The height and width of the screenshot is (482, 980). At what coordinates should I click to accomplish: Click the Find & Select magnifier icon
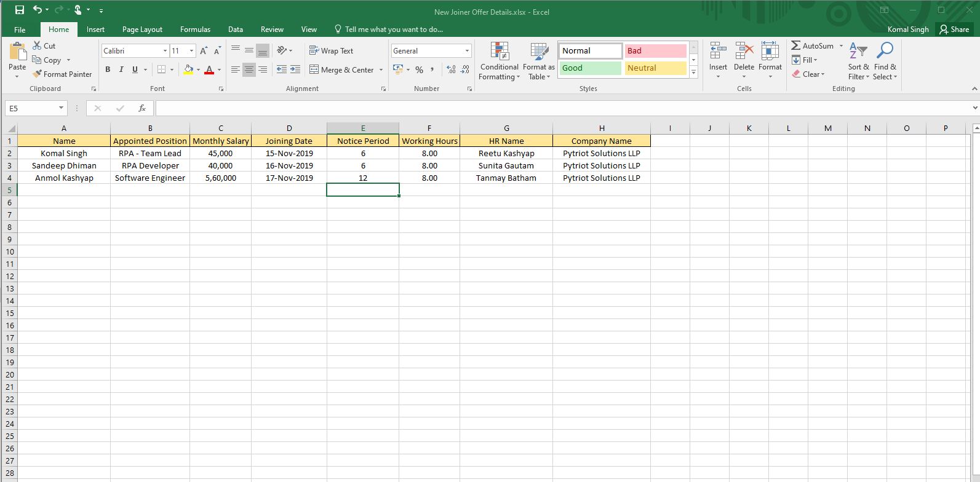pyautogui.click(x=885, y=50)
